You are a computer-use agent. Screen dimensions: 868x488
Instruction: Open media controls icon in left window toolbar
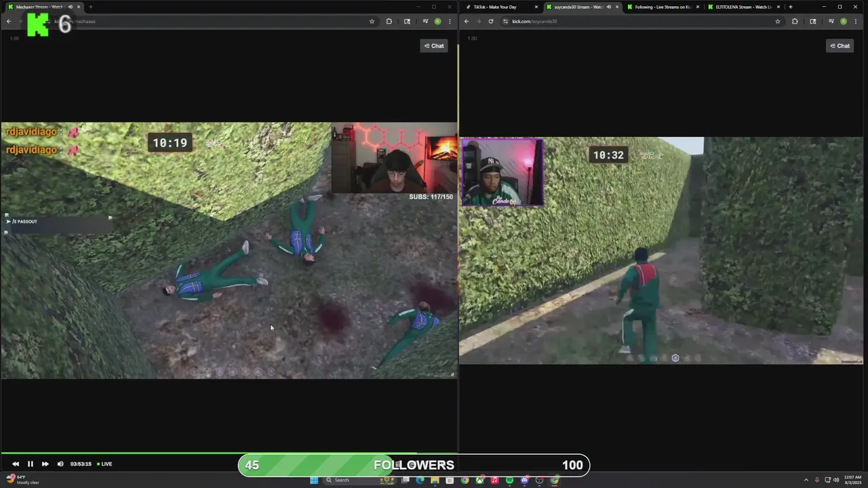(x=425, y=21)
